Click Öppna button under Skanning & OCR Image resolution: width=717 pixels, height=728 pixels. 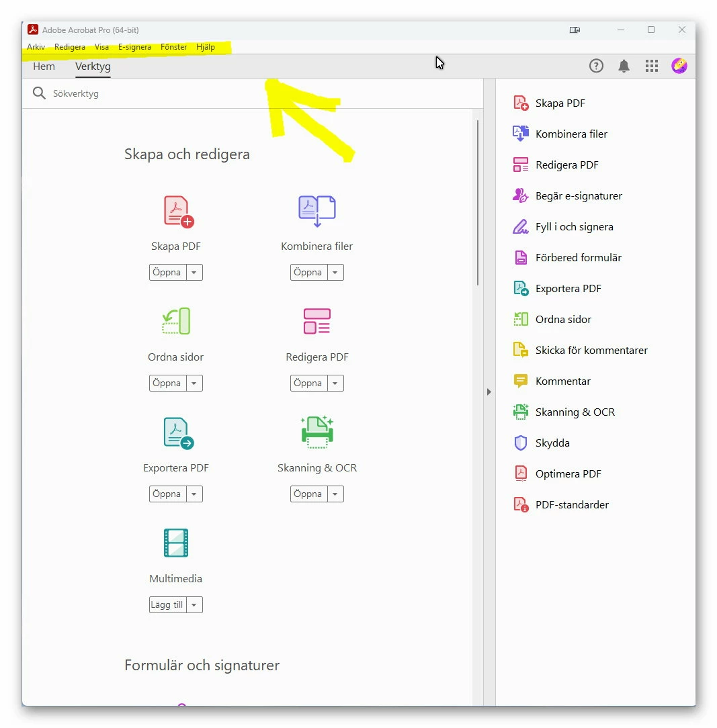click(308, 494)
